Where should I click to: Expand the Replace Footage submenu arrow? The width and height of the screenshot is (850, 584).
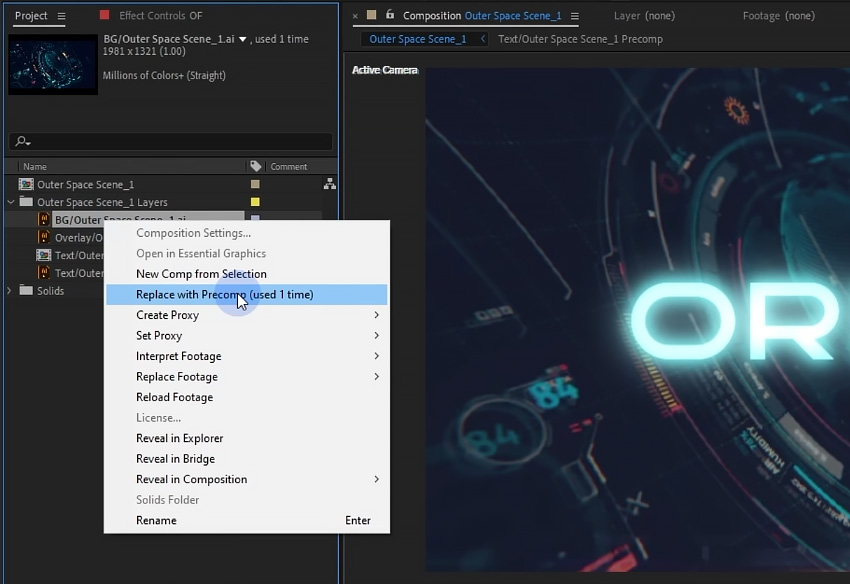point(376,377)
